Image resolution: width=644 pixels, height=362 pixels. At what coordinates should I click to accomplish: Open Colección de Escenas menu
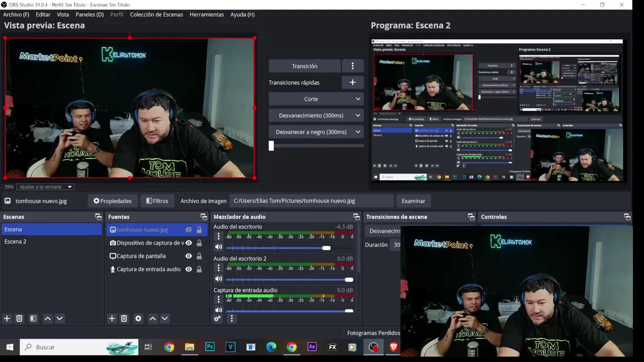click(x=156, y=15)
